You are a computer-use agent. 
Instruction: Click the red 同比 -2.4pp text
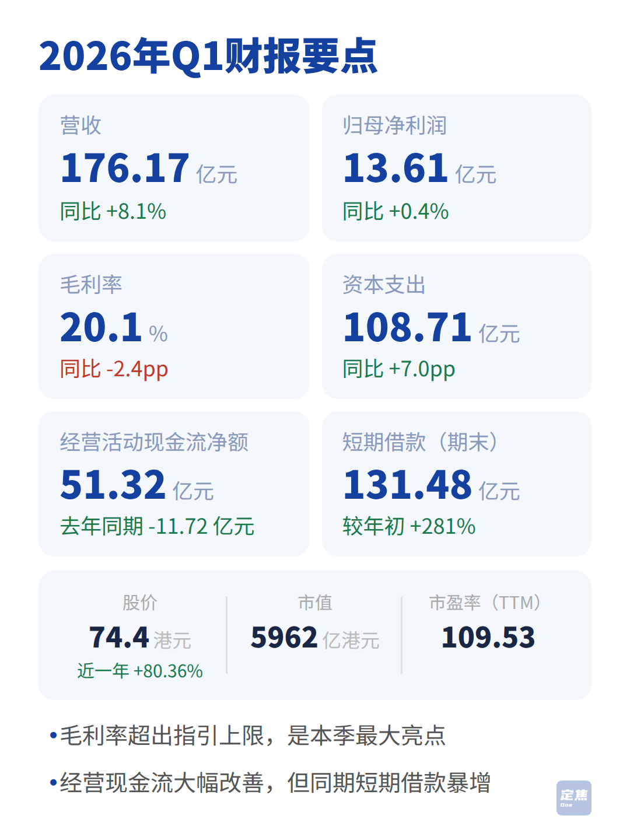click(x=114, y=369)
